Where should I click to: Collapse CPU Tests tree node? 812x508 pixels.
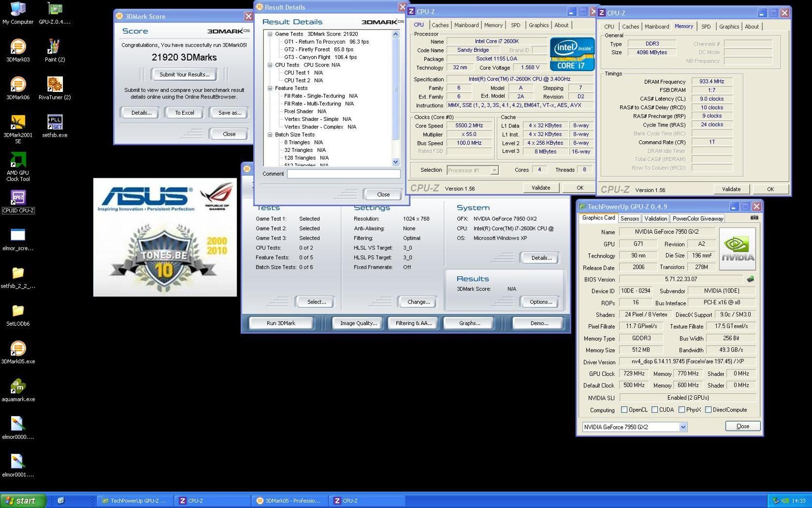tap(270, 65)
